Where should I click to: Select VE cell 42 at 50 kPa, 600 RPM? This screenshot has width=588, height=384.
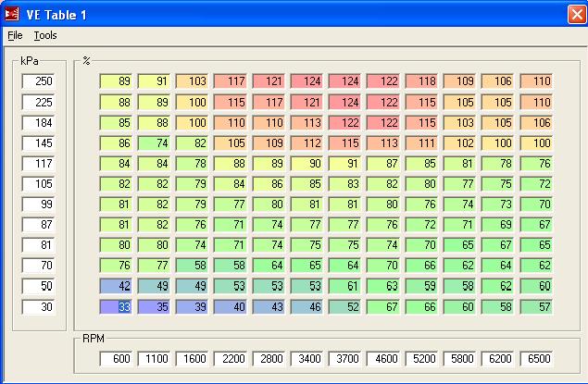pos(116,286)
